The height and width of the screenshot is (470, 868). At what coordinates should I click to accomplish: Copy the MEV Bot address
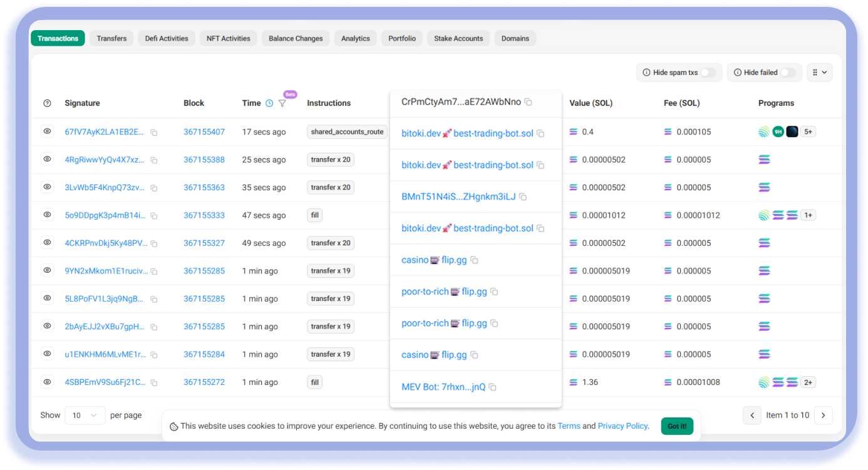[x=492, y=387]
